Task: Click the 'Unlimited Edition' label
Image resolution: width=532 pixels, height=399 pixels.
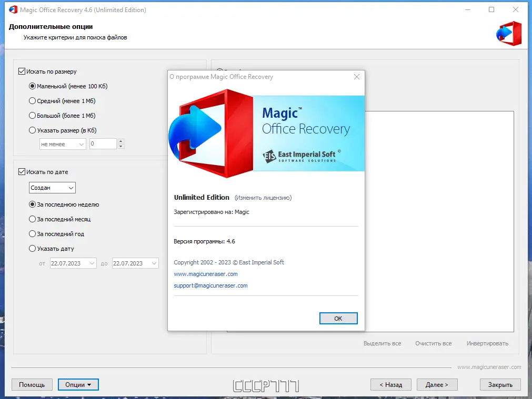Action: (x=202, y=198)
